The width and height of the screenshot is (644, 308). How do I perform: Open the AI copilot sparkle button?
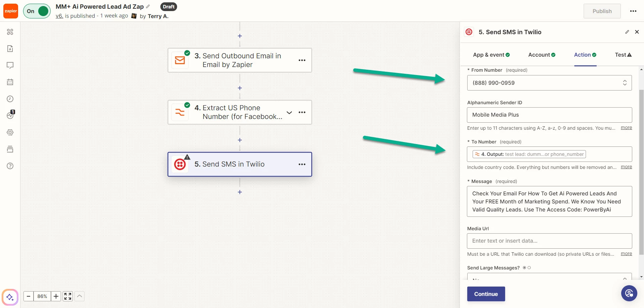[x=10, y=297]
